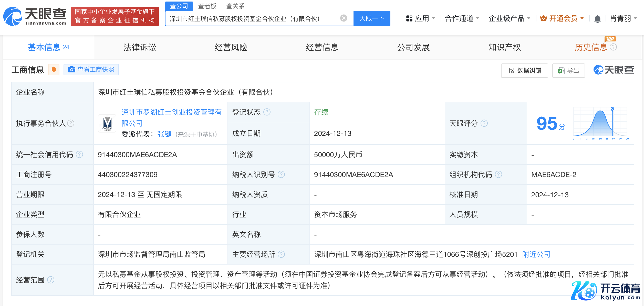The height and width of the screenshot is (306, 644).
Task: Click help icon beside 执行事务合伙人
Action: (x=71, y=123)
